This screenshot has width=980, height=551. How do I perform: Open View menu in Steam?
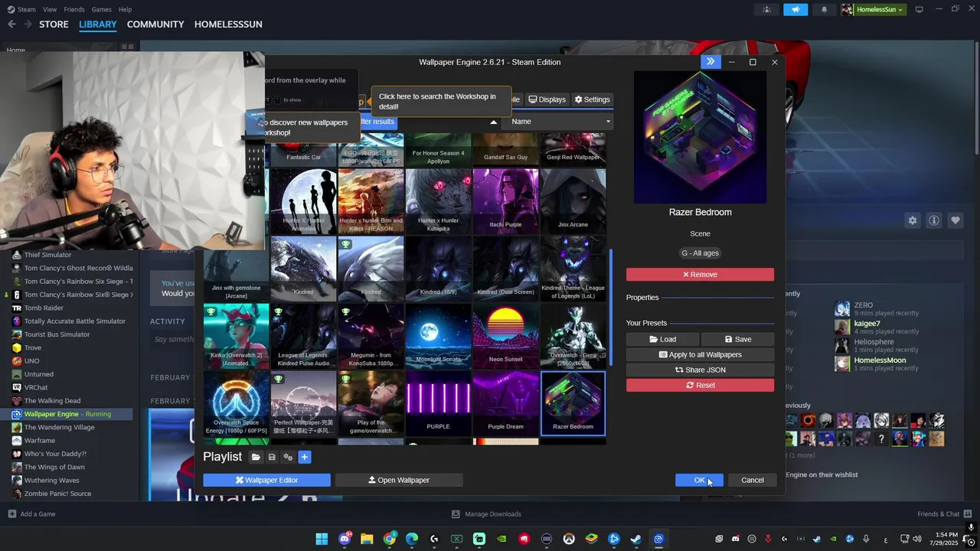(50, 9)
